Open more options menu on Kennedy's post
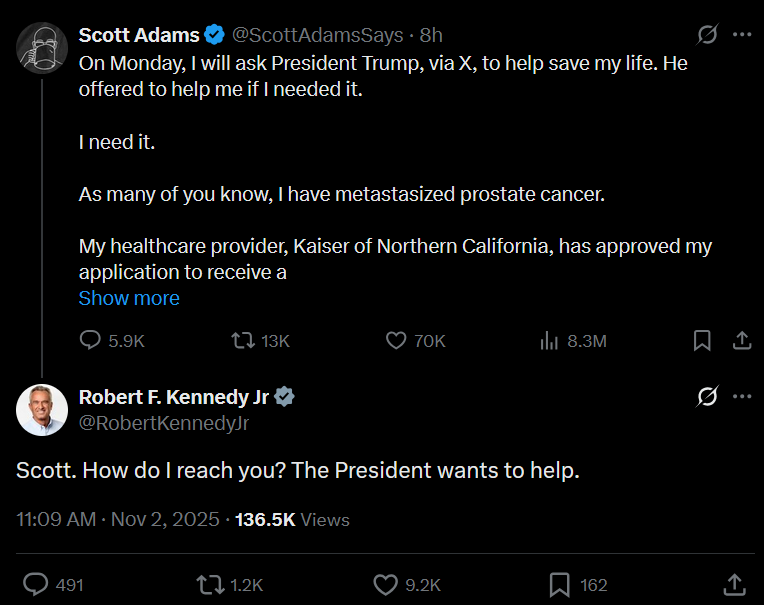The width and height of the screenshot is (764, 605). coord(742,397)
